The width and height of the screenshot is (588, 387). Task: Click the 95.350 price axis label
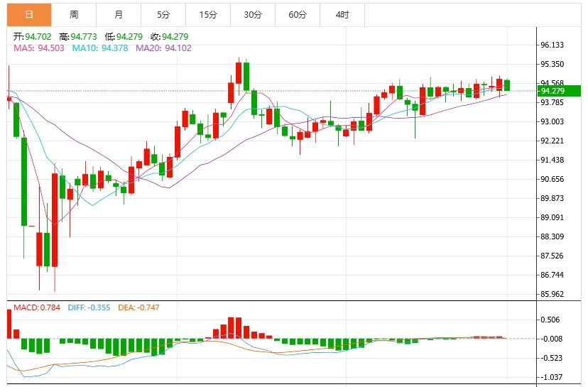[x=552, y=64]
